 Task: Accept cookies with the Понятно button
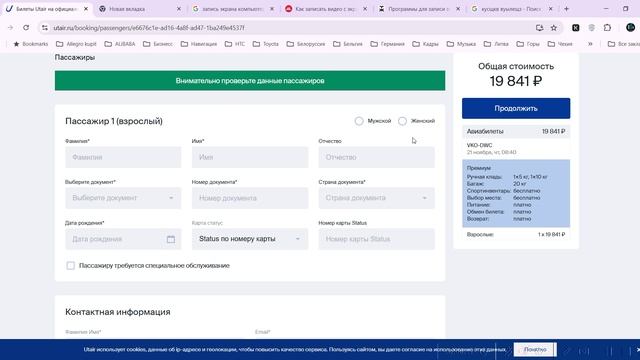pyautogui.click(x=535, y=349)
